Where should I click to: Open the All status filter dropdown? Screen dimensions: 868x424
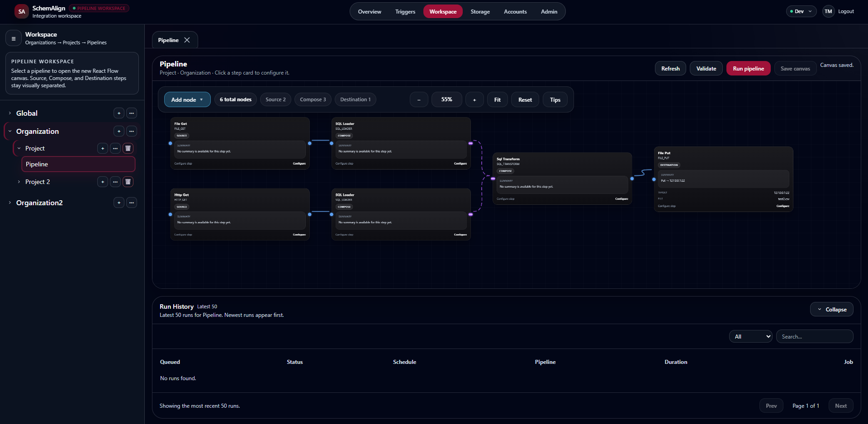tap(750, 336)
